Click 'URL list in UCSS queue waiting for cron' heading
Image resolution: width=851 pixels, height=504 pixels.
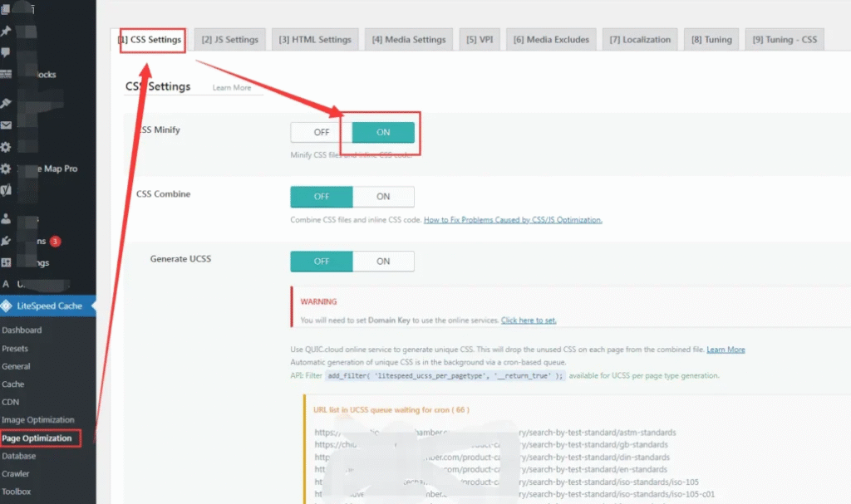point(391,410)
